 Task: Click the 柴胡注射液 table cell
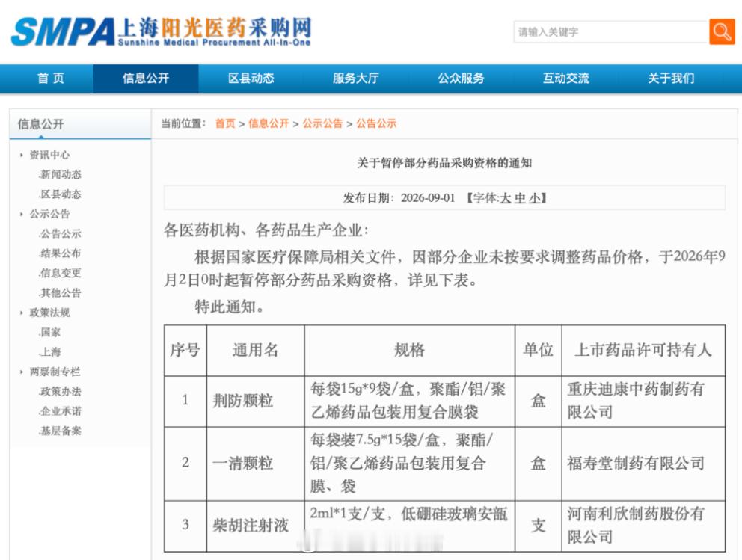(256, 526)
